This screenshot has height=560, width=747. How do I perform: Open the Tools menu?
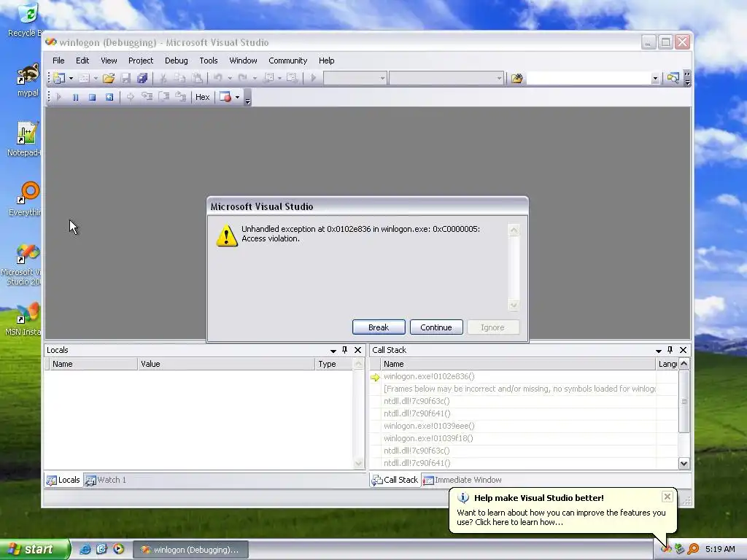[208, 61]
